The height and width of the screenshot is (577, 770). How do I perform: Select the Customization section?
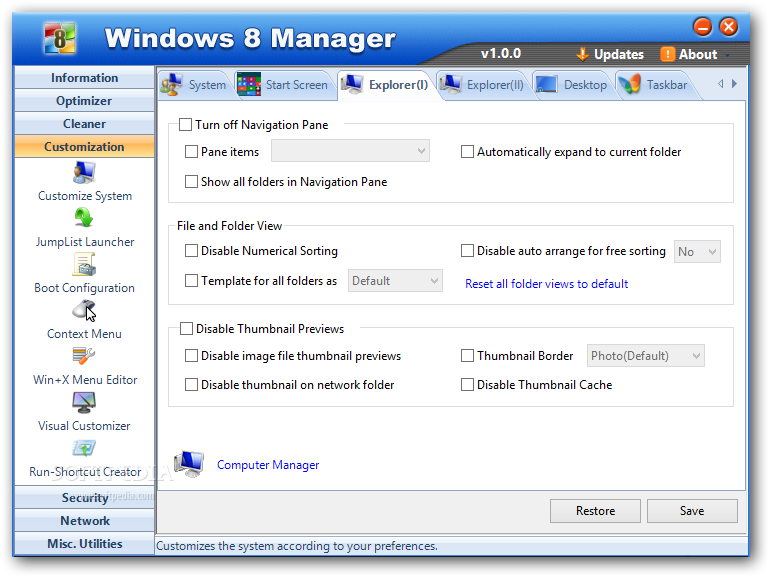84,147
